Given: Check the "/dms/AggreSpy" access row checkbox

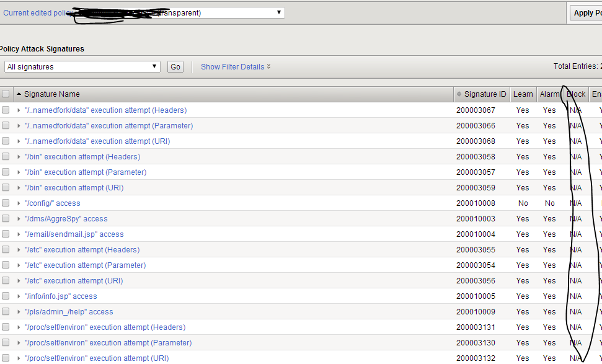Looking at the screenshot, I should point(6,218).
